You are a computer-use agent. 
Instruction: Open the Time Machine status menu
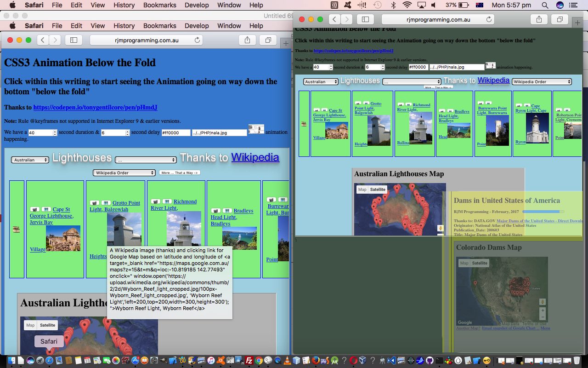coord(377,5)
